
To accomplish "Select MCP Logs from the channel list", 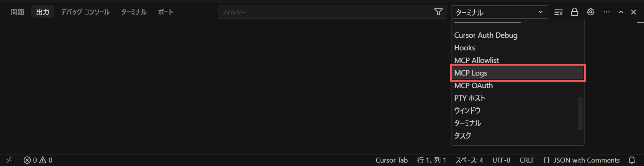I will 518,73.
